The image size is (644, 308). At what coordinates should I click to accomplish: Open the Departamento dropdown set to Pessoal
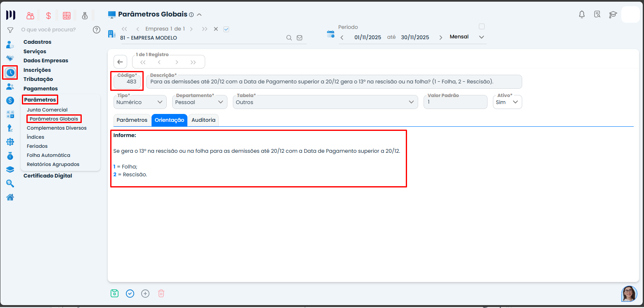tap(200, 102)
